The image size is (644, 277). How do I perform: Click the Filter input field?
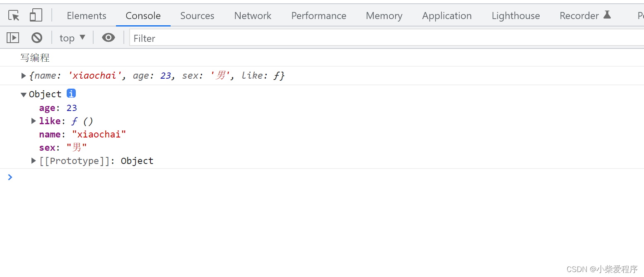point(387,38)
